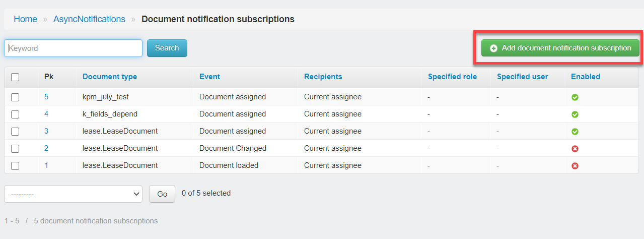This screenshot has width=644, height=239.
Task: Click red disabled icon for Document Changed row
Action: click(575, 149)
